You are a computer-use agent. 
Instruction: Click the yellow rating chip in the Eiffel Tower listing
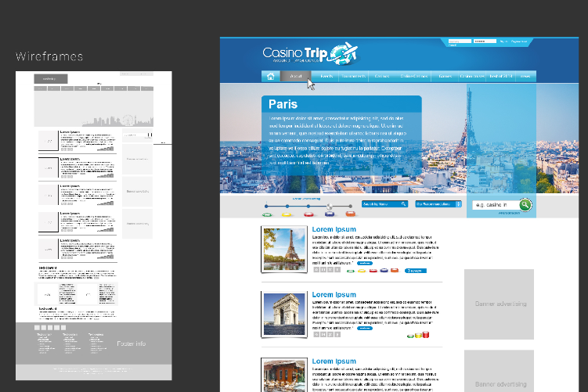362,271
